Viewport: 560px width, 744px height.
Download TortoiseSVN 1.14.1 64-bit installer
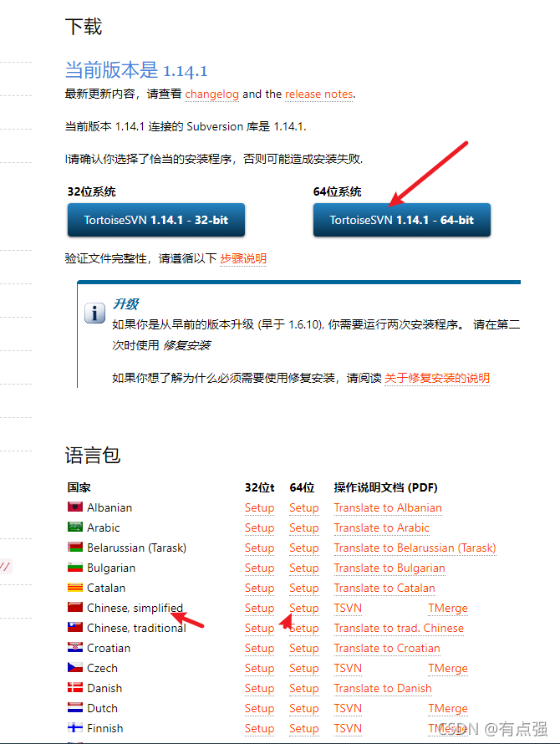click(x=402, y=220)
